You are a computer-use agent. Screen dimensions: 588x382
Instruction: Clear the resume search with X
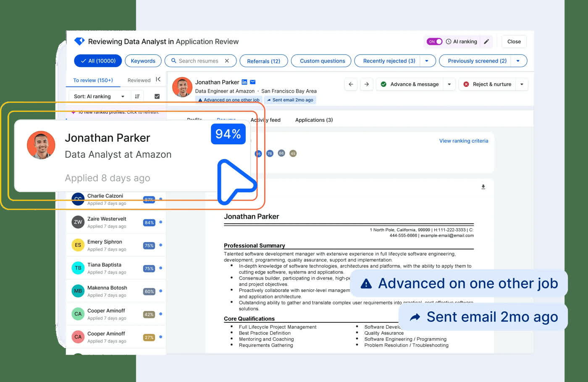pos(227,61)
